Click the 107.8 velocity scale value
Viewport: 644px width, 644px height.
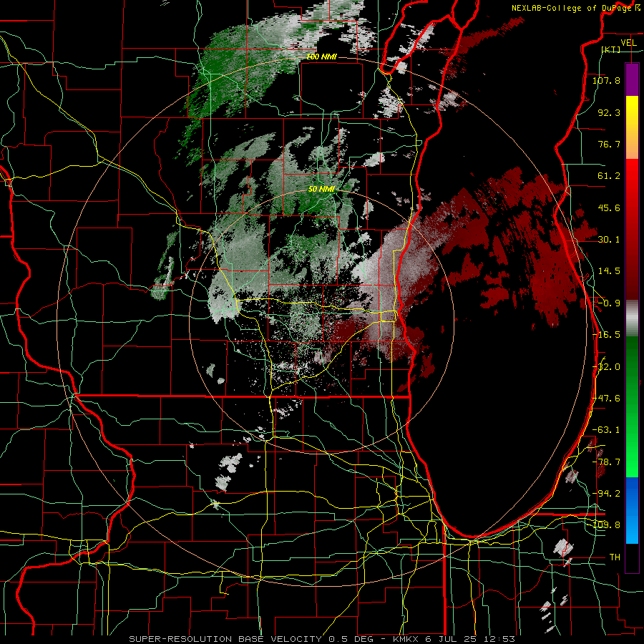pos(606,80)
